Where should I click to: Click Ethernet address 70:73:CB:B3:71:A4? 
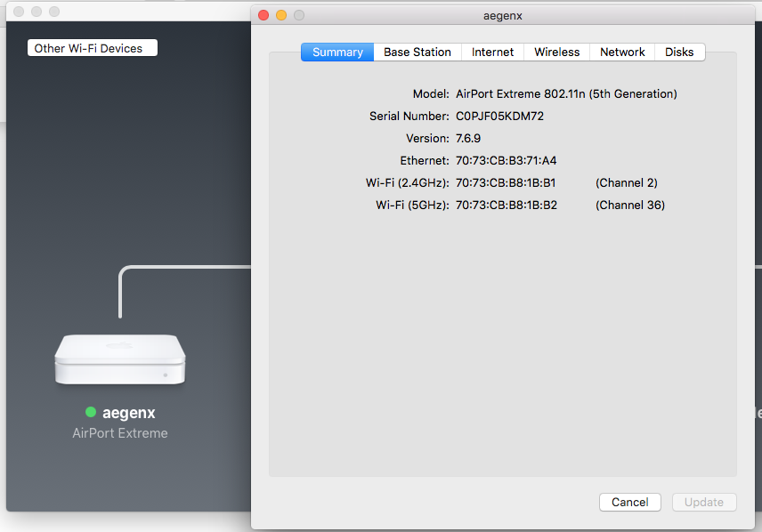(506, 160)
